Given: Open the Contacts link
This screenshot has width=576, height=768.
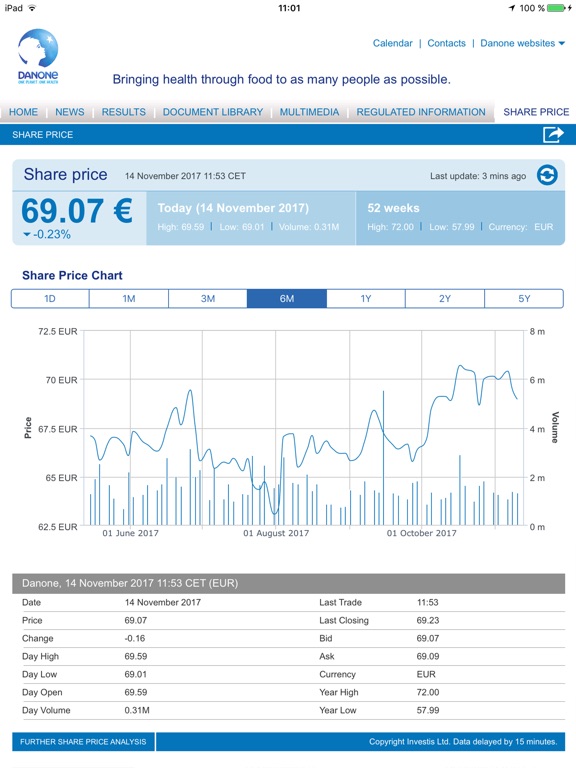Looking at the screenshot, I should coord(446,43).
